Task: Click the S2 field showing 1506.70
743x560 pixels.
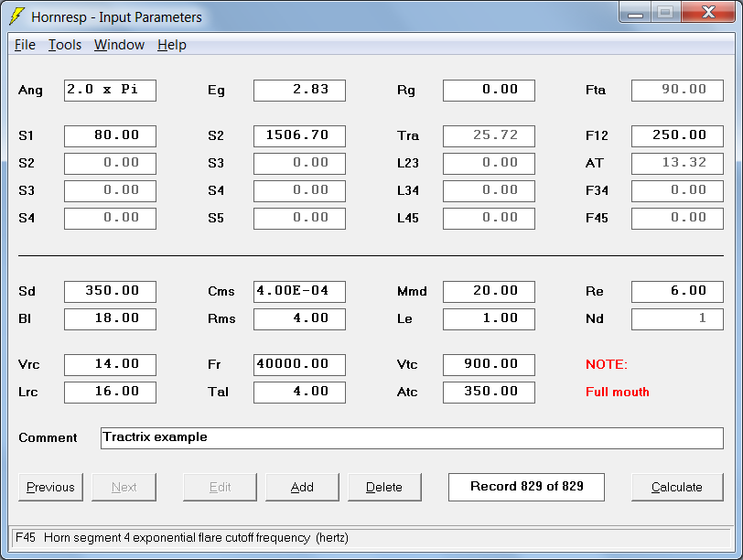Action: coord(299,136)
